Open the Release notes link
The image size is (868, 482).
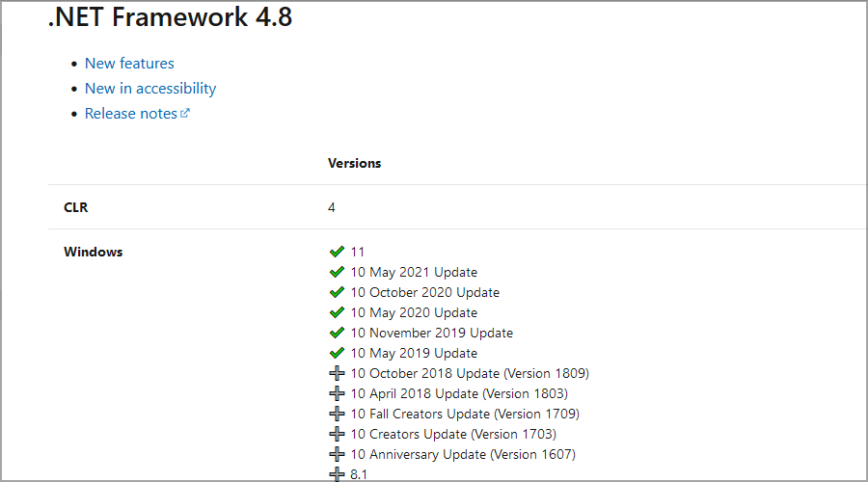point(130,114)
